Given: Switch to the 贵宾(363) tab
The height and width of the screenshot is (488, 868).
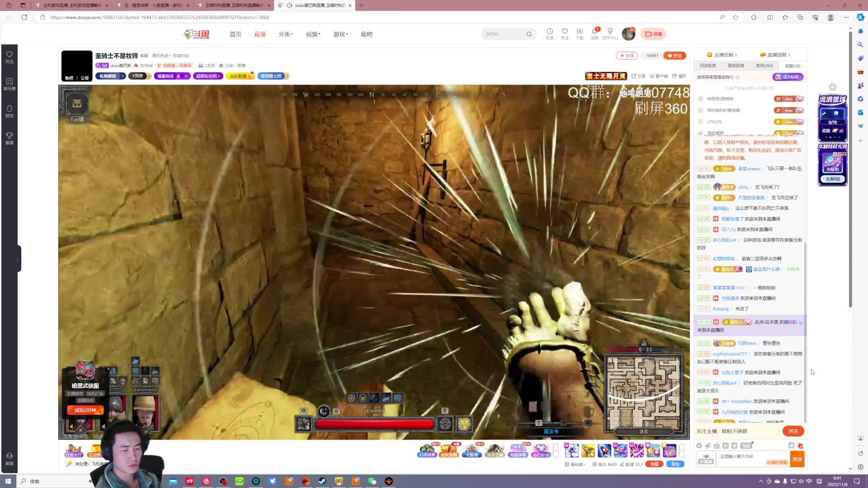Looking at the screenshot, I should (x=764, y=66).
